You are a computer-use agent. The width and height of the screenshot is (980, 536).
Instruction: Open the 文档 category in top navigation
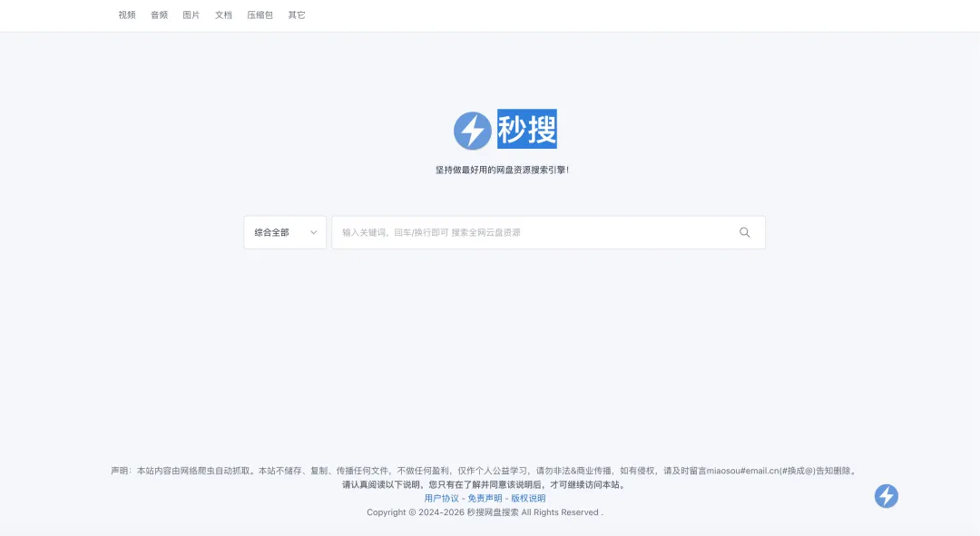(224, 15)
